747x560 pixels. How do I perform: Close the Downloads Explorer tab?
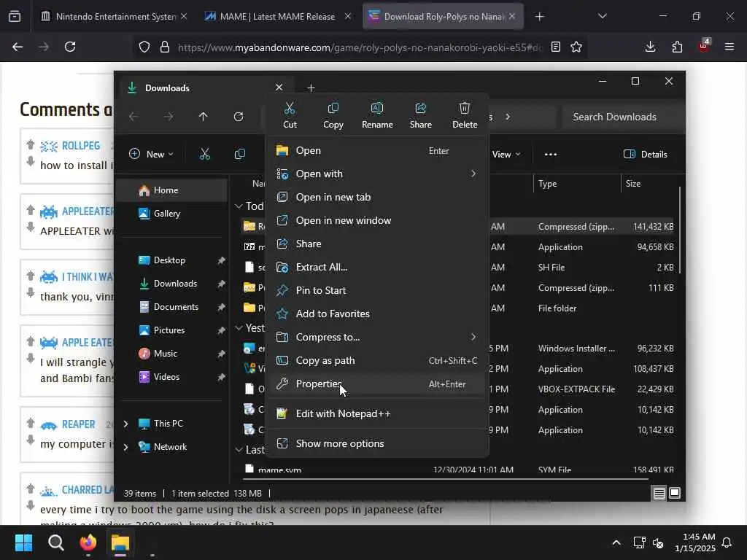click(x=279, y=87)
